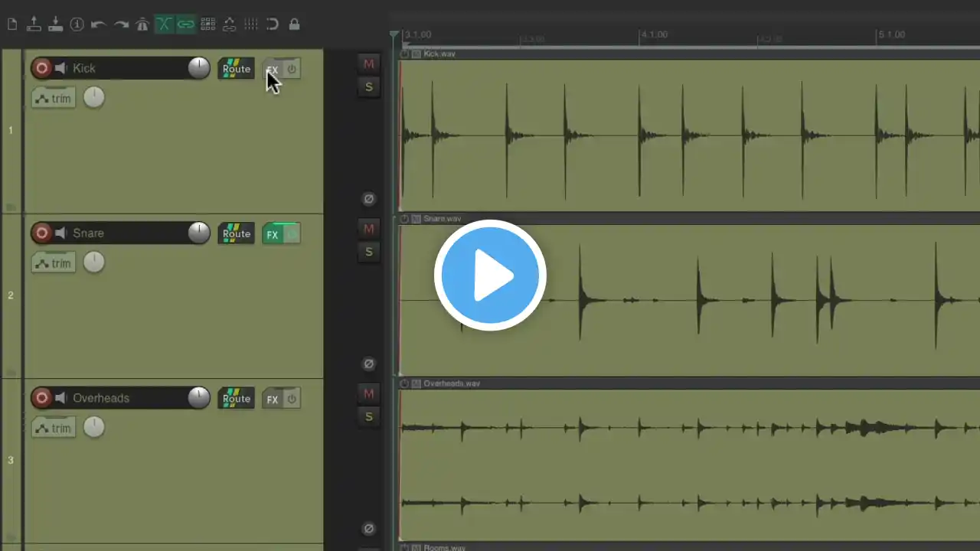Invert phase on the Overheads track
Viewport: 980px width, 551px height.
368,528
